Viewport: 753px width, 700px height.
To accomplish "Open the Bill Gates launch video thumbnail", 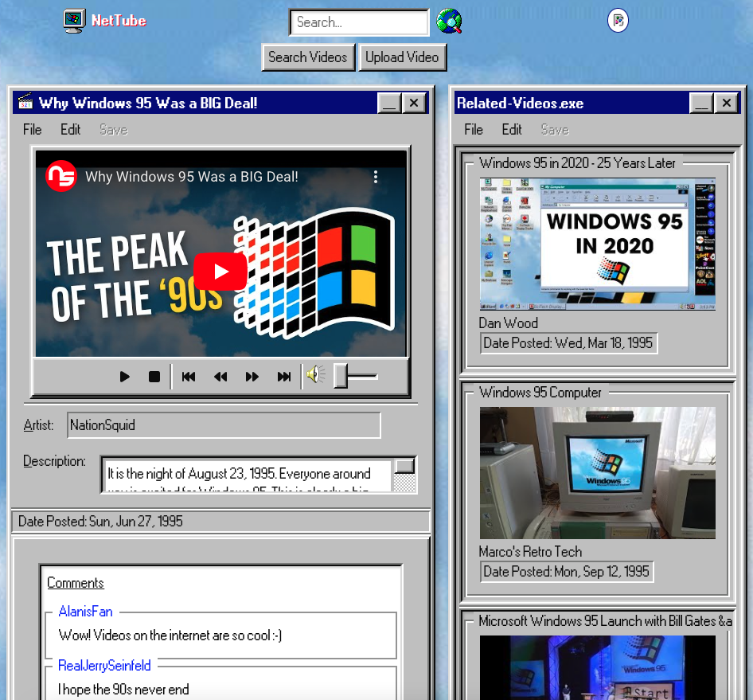I will [598, 668].
